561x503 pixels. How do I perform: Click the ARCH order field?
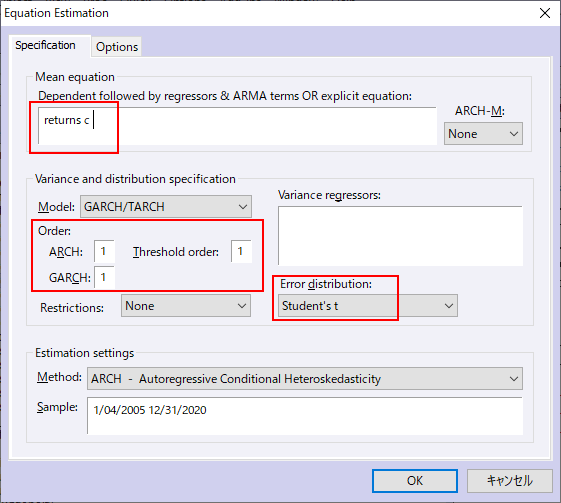click(x=104, y=251)
